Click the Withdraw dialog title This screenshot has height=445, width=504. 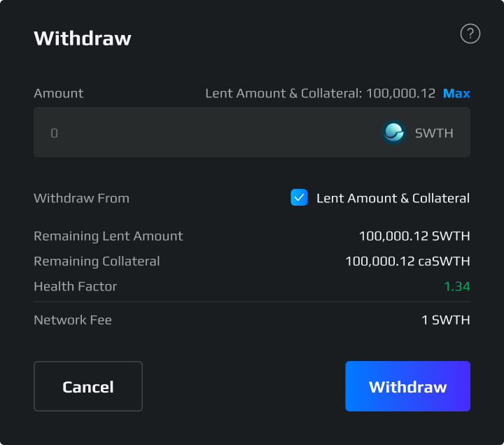coord(83,38)
